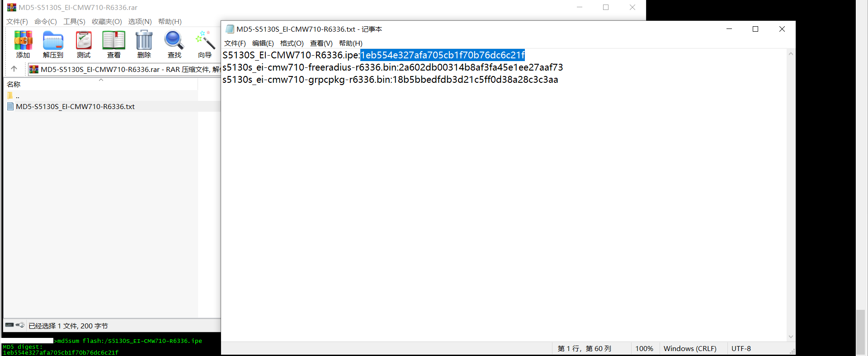The height and width of the screenshot is (356, 868).
Task: Click the Test (测试) archive icon
Action: pyautogui.click(x=84, y=44)
